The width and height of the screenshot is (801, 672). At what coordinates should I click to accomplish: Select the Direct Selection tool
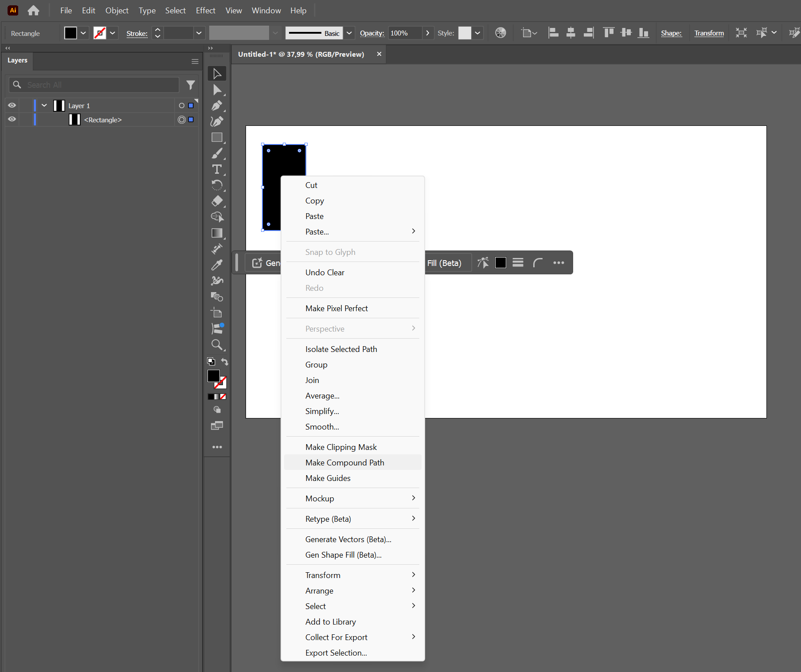(x=217, y=90)
